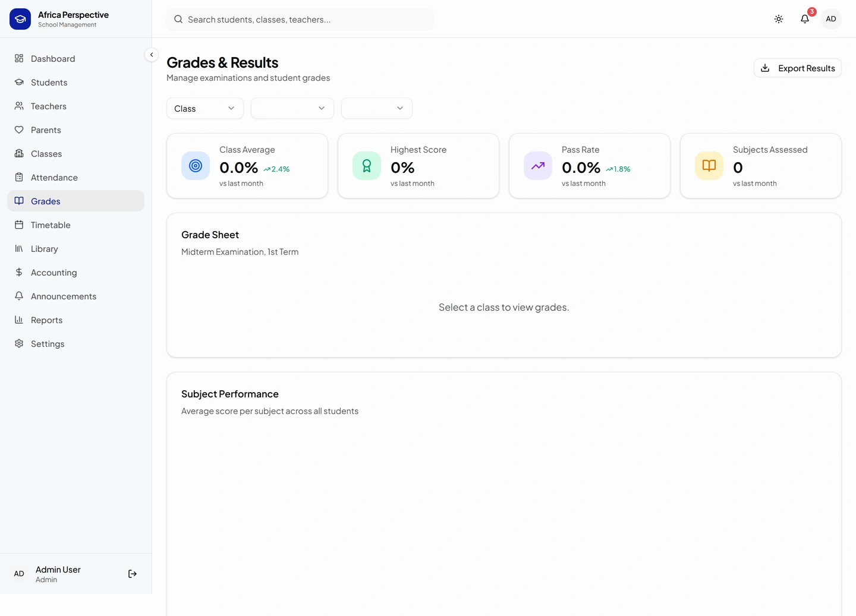Click the Highest Score award ribbon icon
This screenshot has height=616, width=856.
tap(367, 166)
